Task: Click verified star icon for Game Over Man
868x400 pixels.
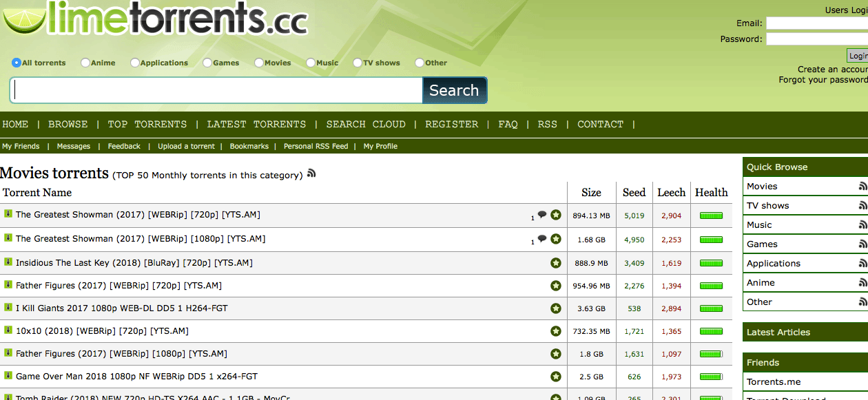Action: coord(556,377)
